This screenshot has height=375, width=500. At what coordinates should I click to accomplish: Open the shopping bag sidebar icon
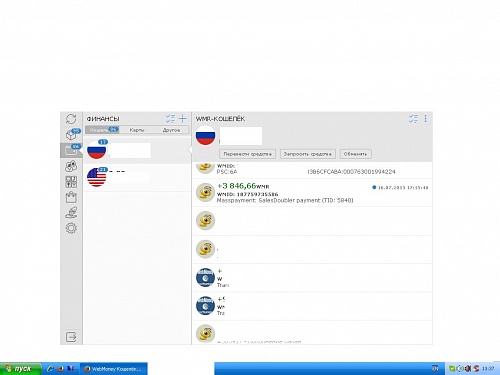click(71, 197)
